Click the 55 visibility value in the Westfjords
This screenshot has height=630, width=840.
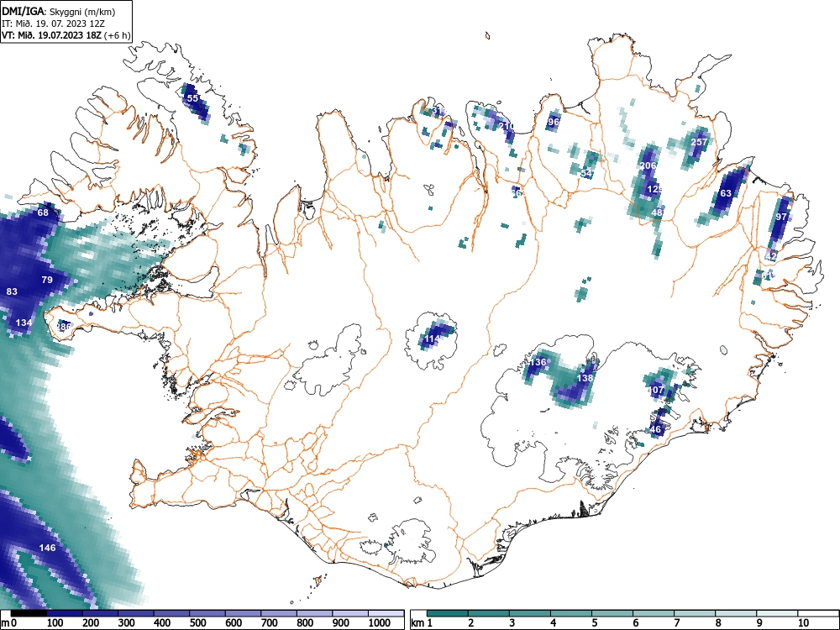coord(192,98)
